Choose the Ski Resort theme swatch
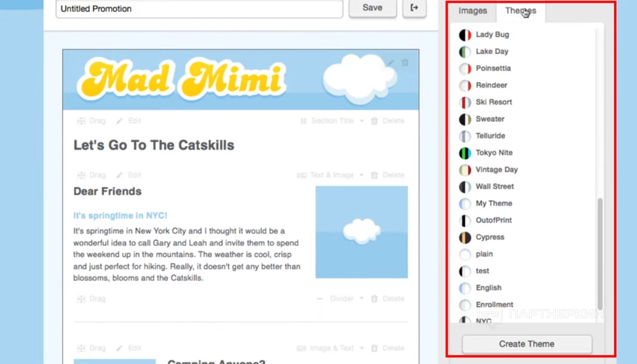 pyautogui.click(x=465, y=102)
